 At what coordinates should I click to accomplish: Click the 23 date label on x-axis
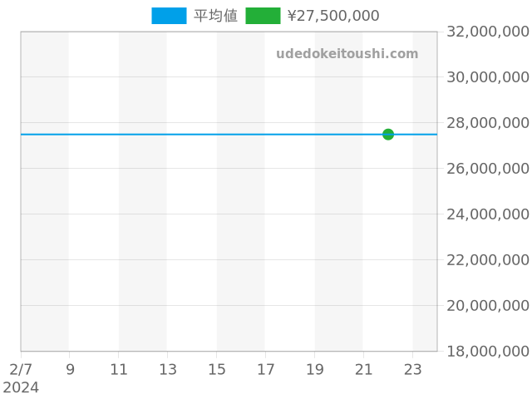point(413,369)
